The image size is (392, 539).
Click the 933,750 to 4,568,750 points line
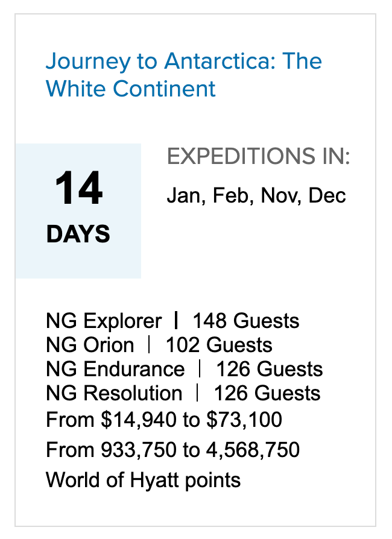tap(172, 450)
